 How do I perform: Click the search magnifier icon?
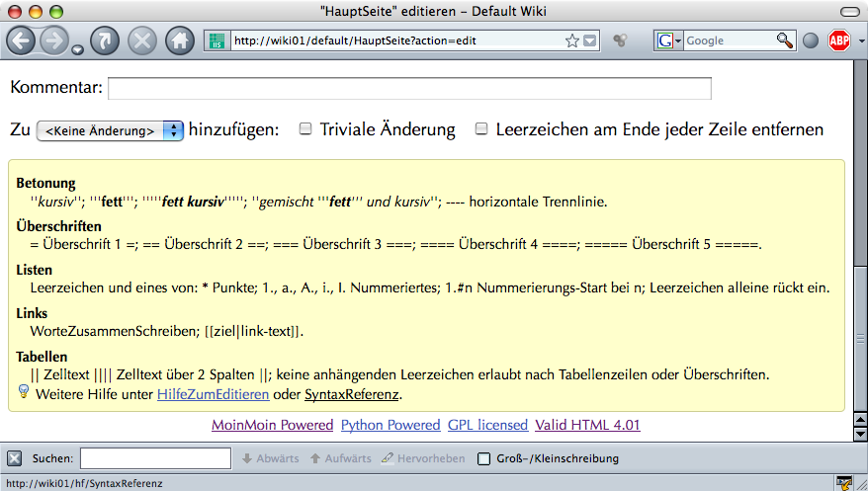(784, 41)
